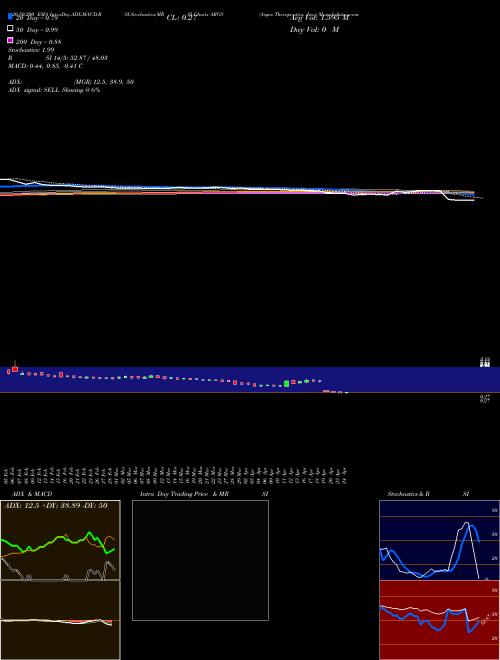Click the large green candlestick in price band

287,383
